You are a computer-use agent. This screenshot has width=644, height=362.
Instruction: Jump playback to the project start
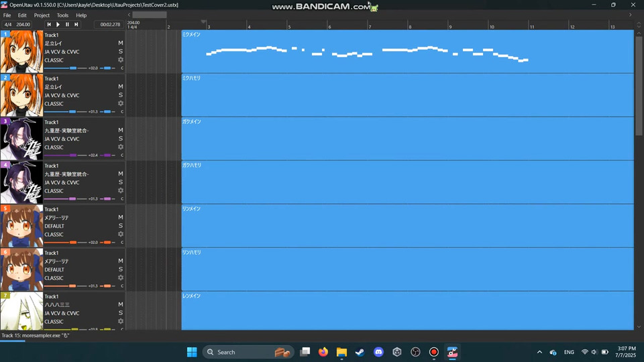click(x=49, y=25)
